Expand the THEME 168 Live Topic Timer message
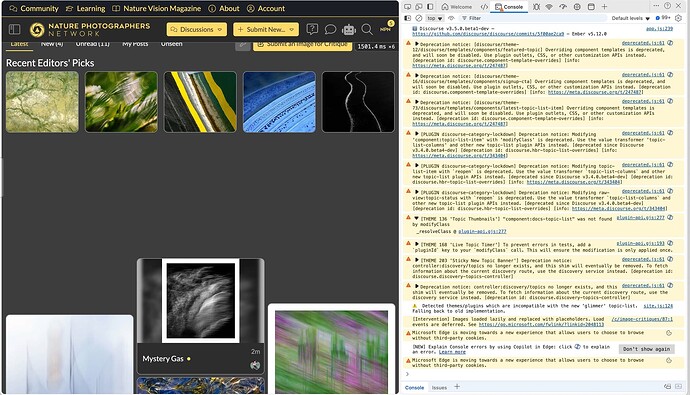Image resolution: width=690 pixels, height=395 pixels. tap(416, 244)
